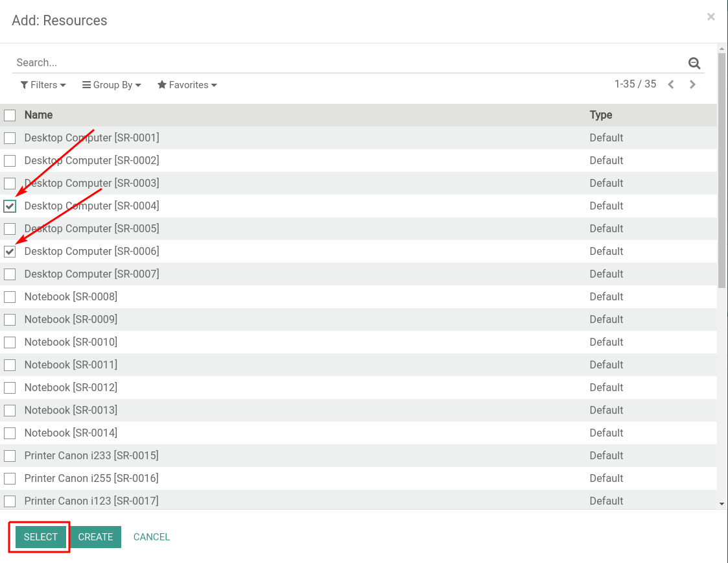Click the vertical scrollbar thumb
This screenshot has width=728, height=563.
pos(722,170)
